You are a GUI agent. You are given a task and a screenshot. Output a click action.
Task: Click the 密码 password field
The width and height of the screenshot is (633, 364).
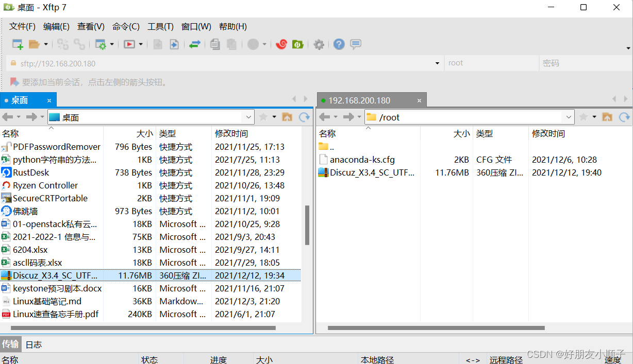[x=585, y=63]
